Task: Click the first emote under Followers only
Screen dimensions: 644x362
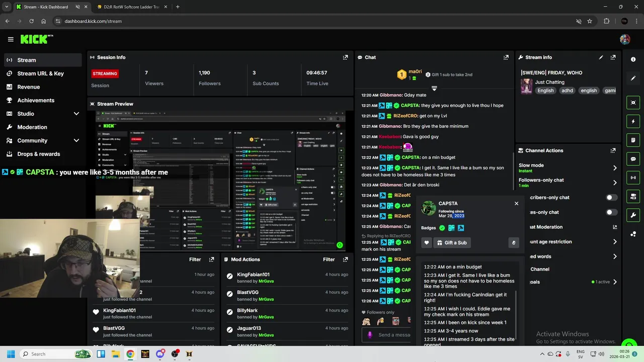Action: 366,321
